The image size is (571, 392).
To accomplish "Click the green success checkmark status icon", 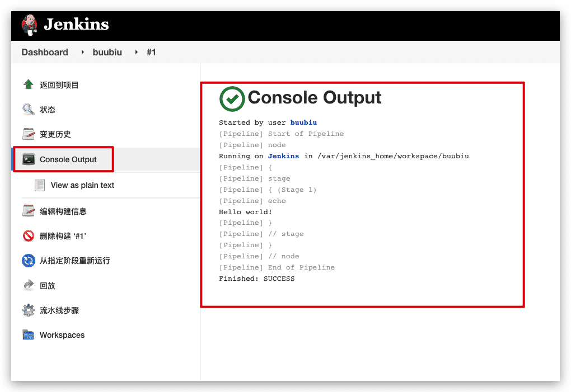I will pyautogui.click(x=232, y=98).
